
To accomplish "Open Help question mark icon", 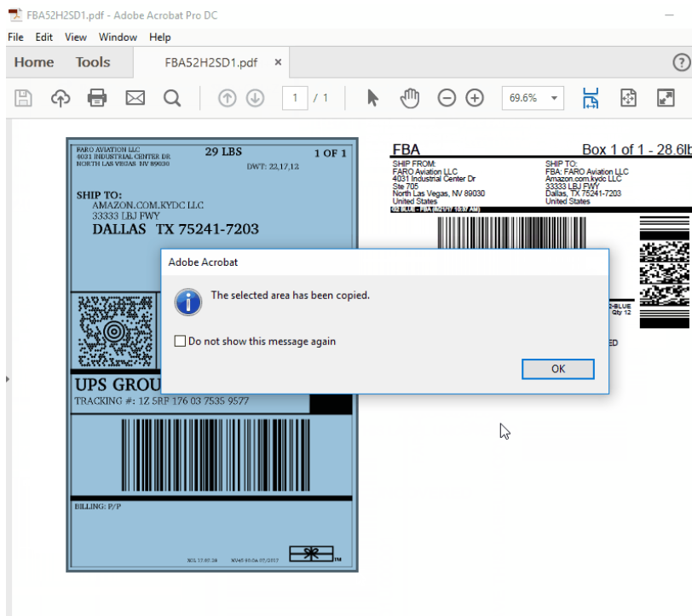I will pos(682,62).
